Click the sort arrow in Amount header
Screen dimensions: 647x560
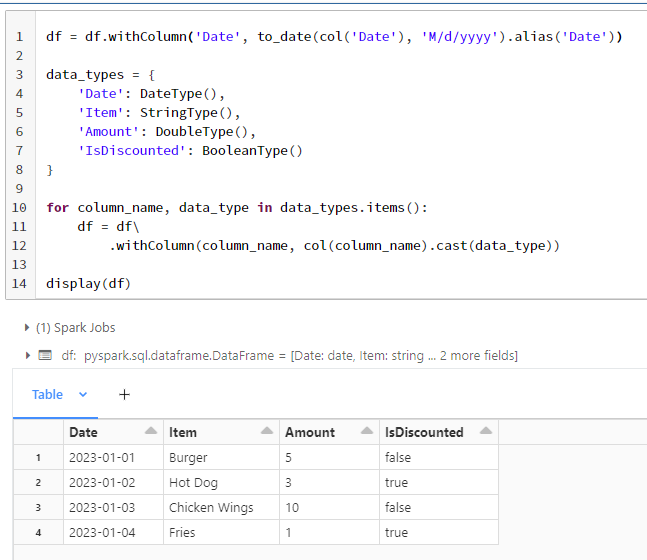coord(366,432)
